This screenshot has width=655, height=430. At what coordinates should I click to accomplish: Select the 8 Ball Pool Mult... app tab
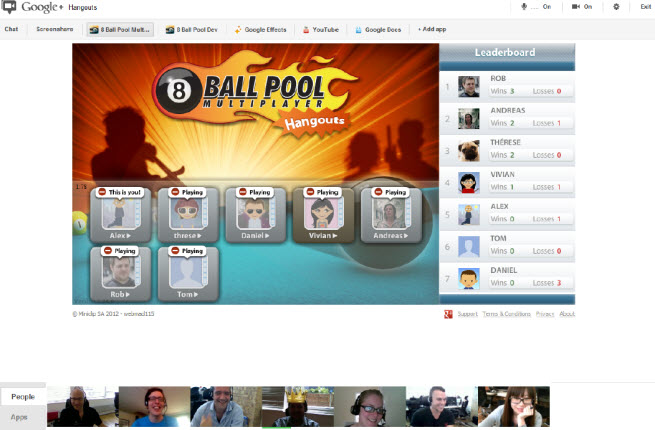coord(120,30)
